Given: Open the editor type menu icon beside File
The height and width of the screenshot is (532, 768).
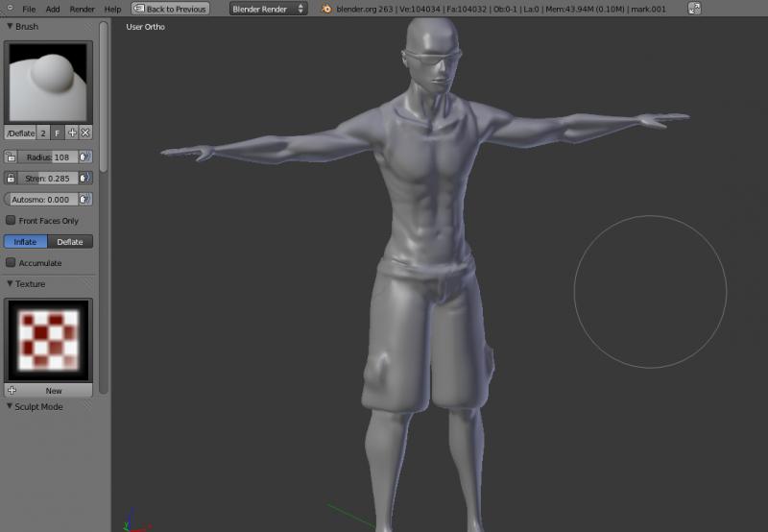Looking at the screenshot, I should click(x=11, y=9).
